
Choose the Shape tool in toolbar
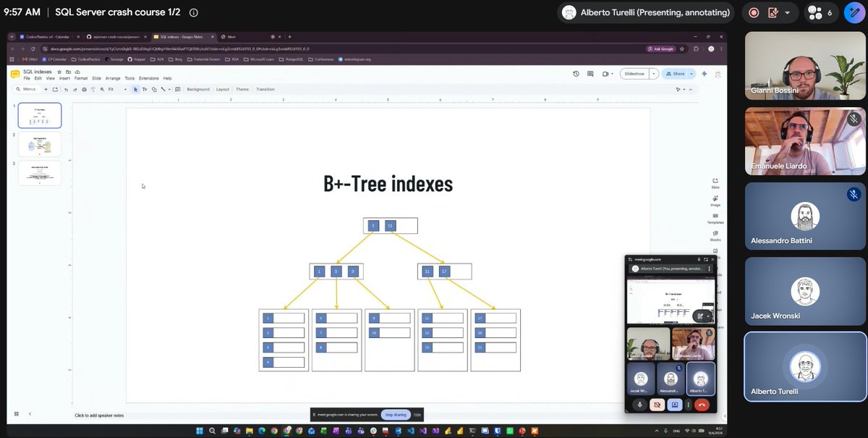pyautogui.click(x=153, y=89)
